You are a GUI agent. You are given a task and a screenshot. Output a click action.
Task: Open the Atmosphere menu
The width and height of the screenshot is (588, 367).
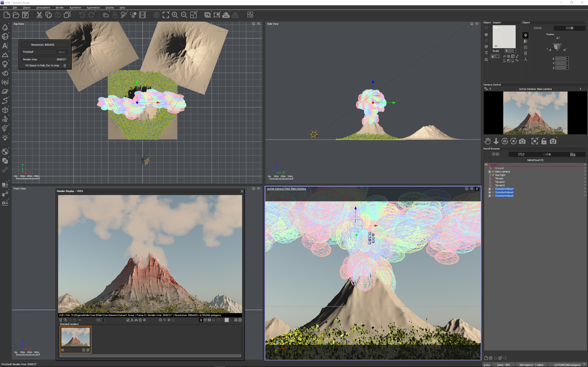43,8
